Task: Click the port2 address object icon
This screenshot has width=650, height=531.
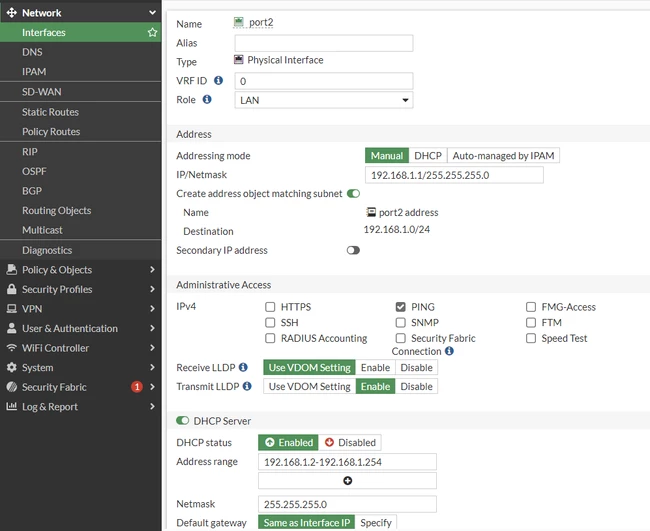Action: click(x=371, y=212)
